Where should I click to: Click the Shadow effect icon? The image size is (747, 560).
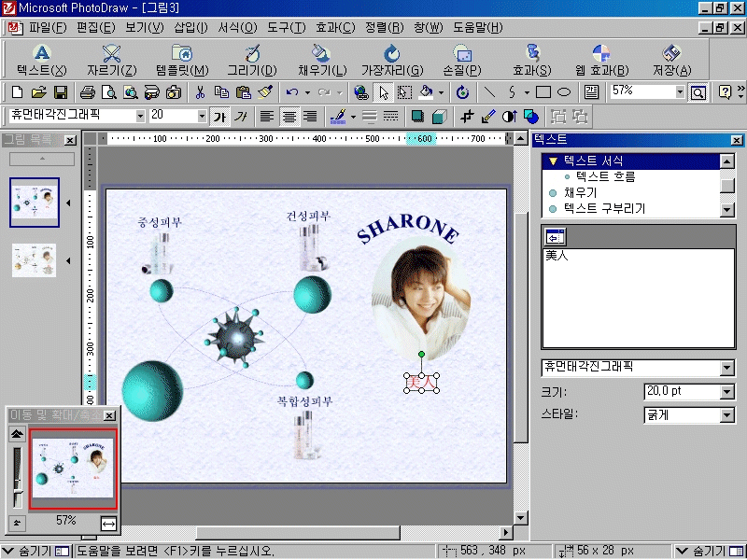(x=417, y=116)
